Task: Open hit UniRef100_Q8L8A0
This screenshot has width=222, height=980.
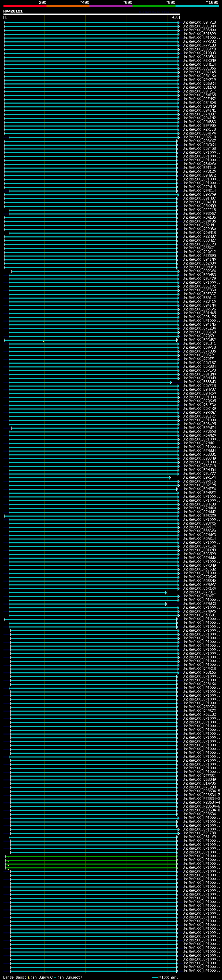Action: pyautogui.click(x=199, y=26)
